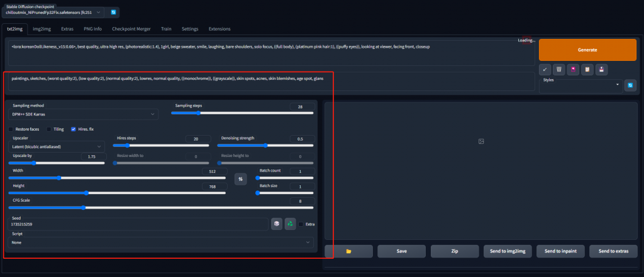Reuse the last seed with the recycle icon
Image resolution: width=644 pixels, height=277 pixels.
tap(291, 224)
